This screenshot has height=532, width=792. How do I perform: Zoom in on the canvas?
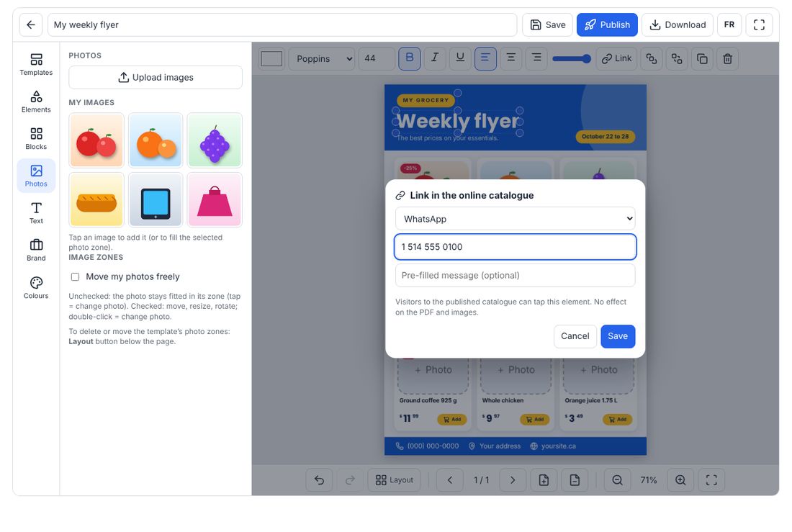click(x=680, y=480)
